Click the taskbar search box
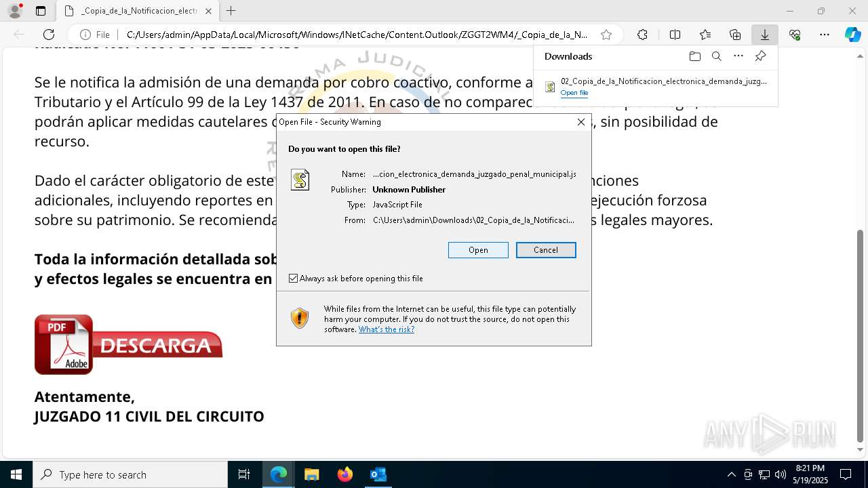868x488 pixels. tap(130, 474)
